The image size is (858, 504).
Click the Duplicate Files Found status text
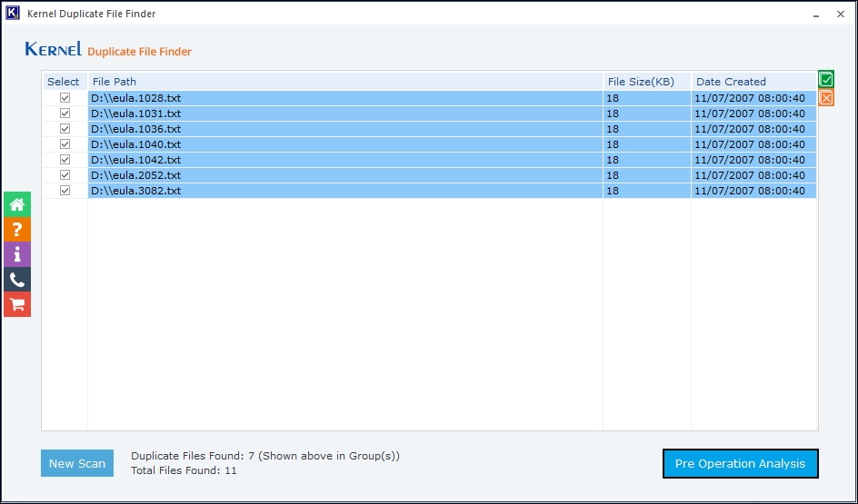pos(265,456)
